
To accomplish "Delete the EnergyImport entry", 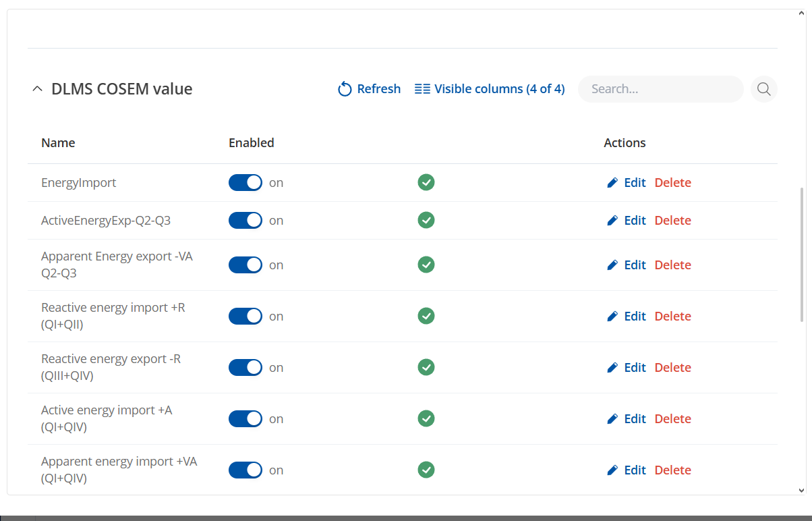I will tap(673, 183).
